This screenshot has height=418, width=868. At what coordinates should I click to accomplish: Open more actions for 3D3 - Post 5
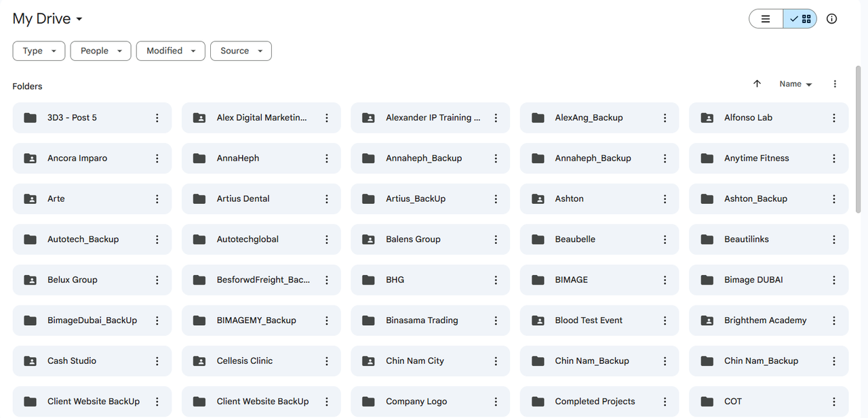tap(157, 118)
